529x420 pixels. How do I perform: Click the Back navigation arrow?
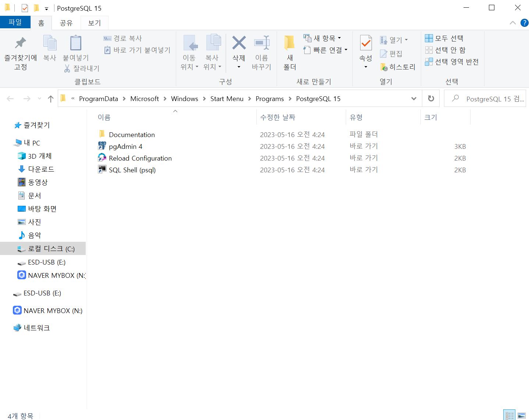click(10, 98)
